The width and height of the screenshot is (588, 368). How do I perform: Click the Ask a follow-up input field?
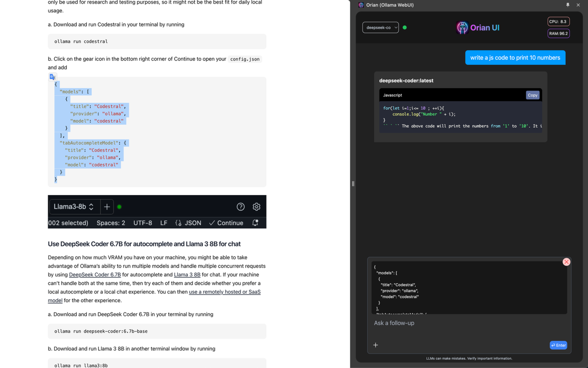pos(469,323)
